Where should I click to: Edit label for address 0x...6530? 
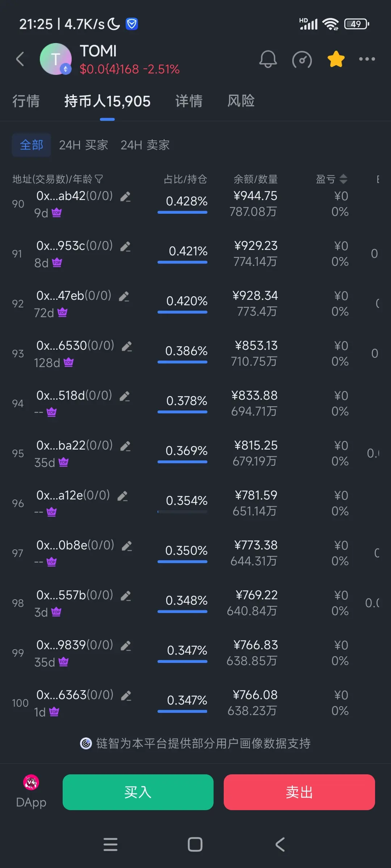click(x=127, y=346)
